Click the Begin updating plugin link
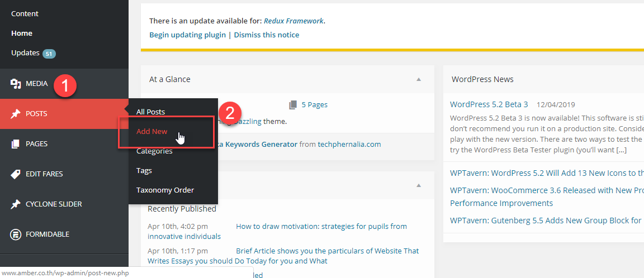The height and width of the screenshot is (278, 644). (187, 35)
